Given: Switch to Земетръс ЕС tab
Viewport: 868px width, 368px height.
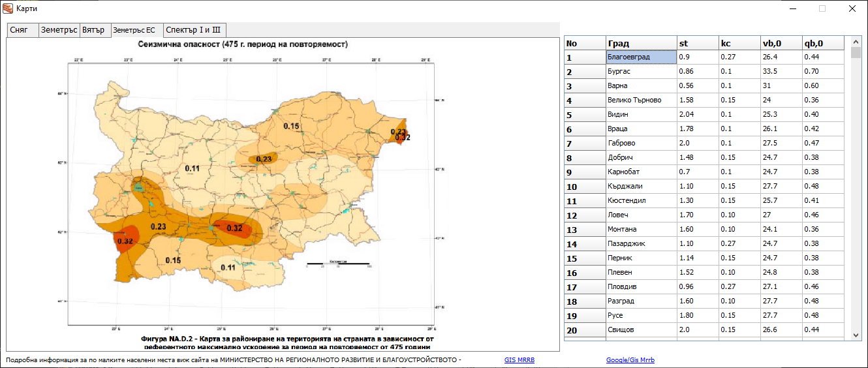Looking at the screenshot, I should tap(135, 30).
